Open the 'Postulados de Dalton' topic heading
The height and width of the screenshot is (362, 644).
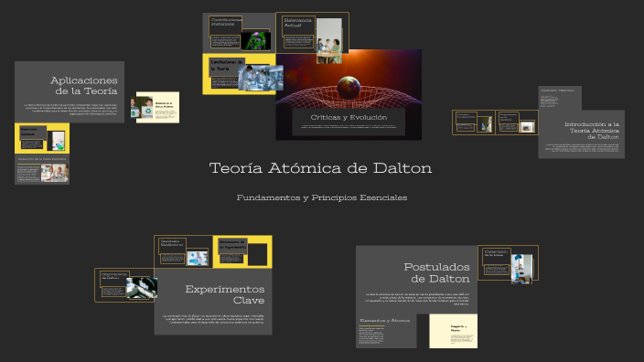pos(436,273)
